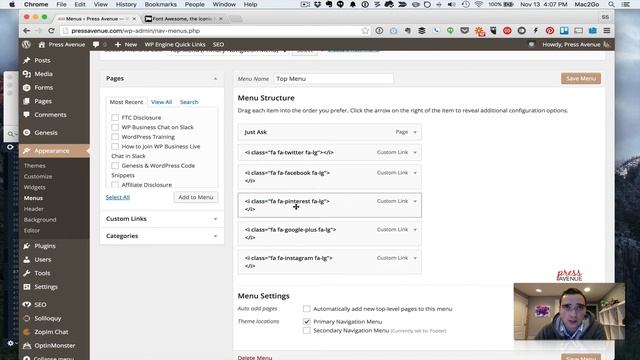
Task: Enable automatically add new top-level pages
Action: (307, 309)
